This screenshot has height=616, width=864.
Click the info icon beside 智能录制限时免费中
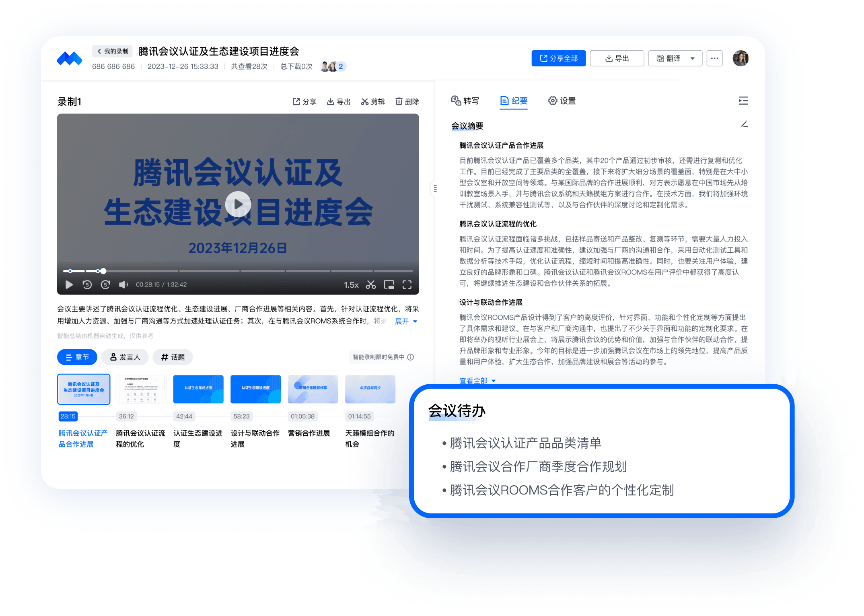tap(411, 357)
